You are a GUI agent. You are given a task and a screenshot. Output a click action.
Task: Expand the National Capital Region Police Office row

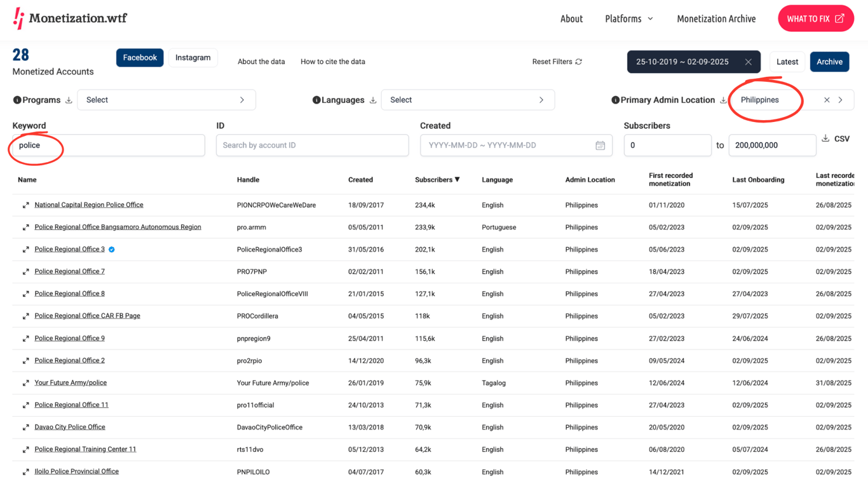[25, 205]
